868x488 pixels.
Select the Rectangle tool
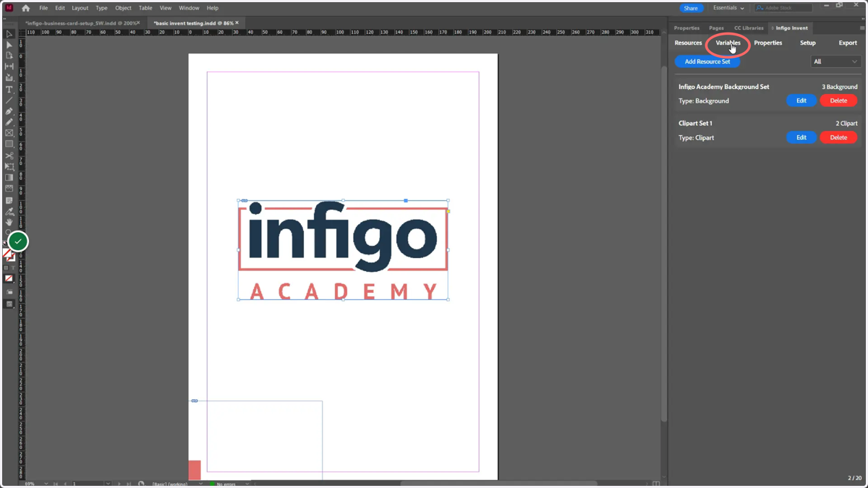coord(9,144)
